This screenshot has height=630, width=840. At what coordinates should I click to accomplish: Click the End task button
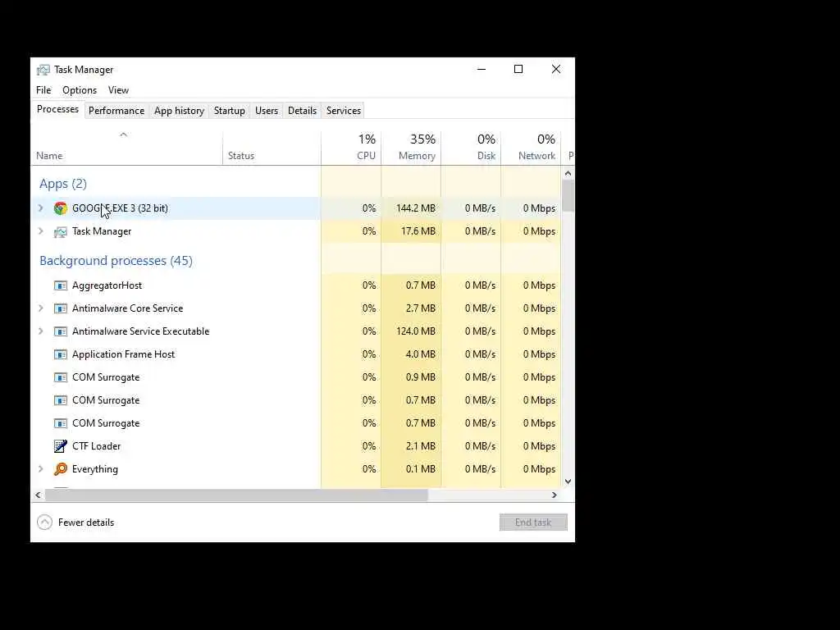coord(533,523)
